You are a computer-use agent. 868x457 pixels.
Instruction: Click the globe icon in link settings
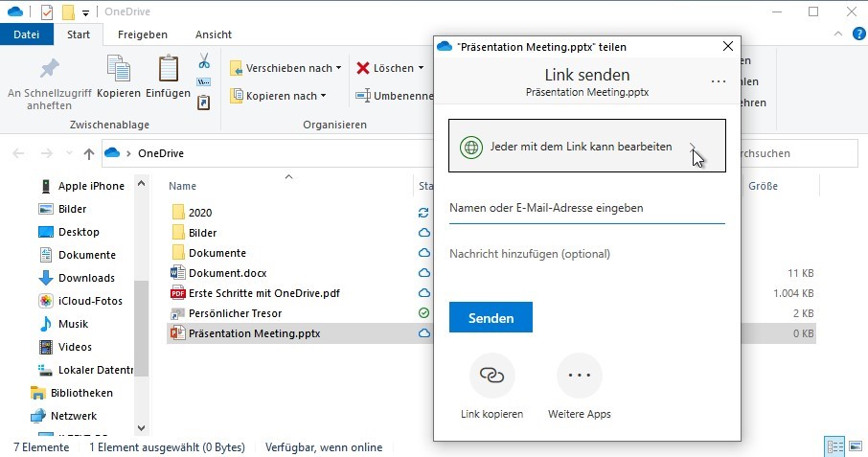click(471, 148)
